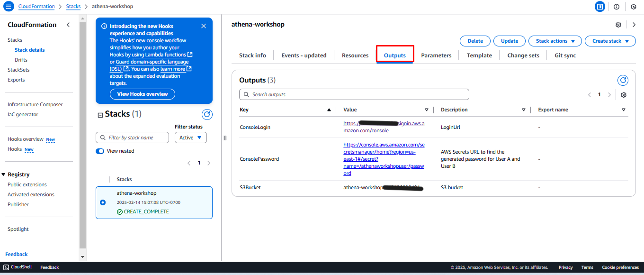This screenshot has width=644, height=275.
Task: Select the athena-workshop stack radio button
Action: click(x=103, y=202)
